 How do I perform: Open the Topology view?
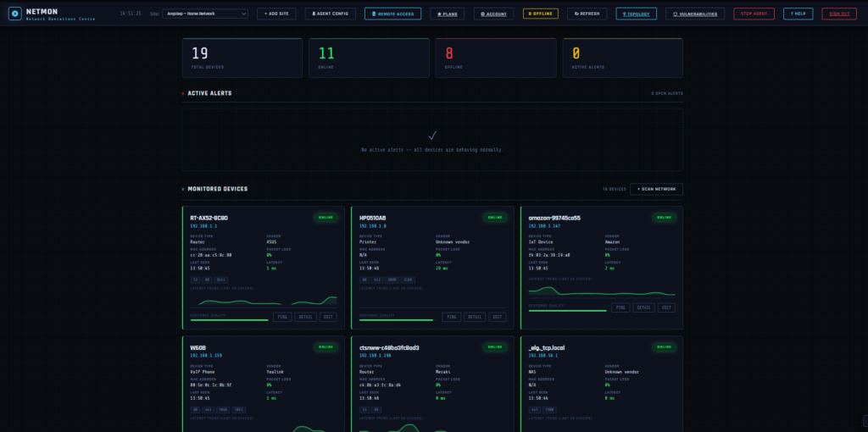pyautogui.click(x=636, y=14)
